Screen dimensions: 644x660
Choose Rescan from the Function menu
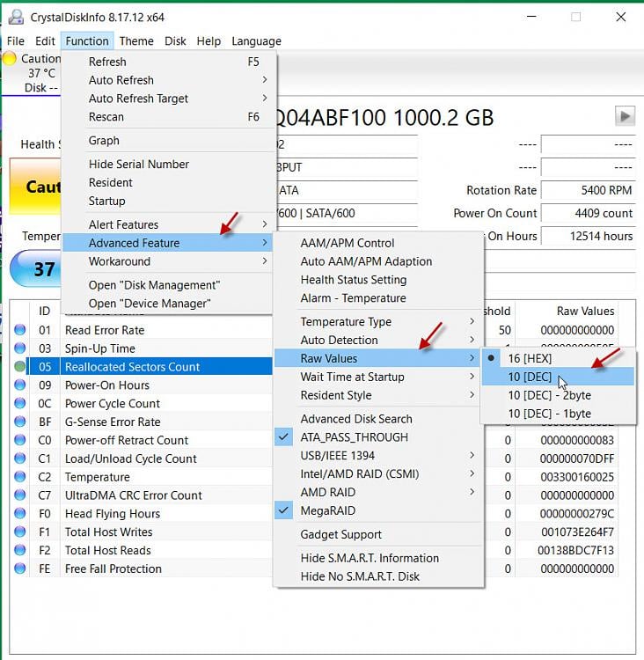[167, 116]
